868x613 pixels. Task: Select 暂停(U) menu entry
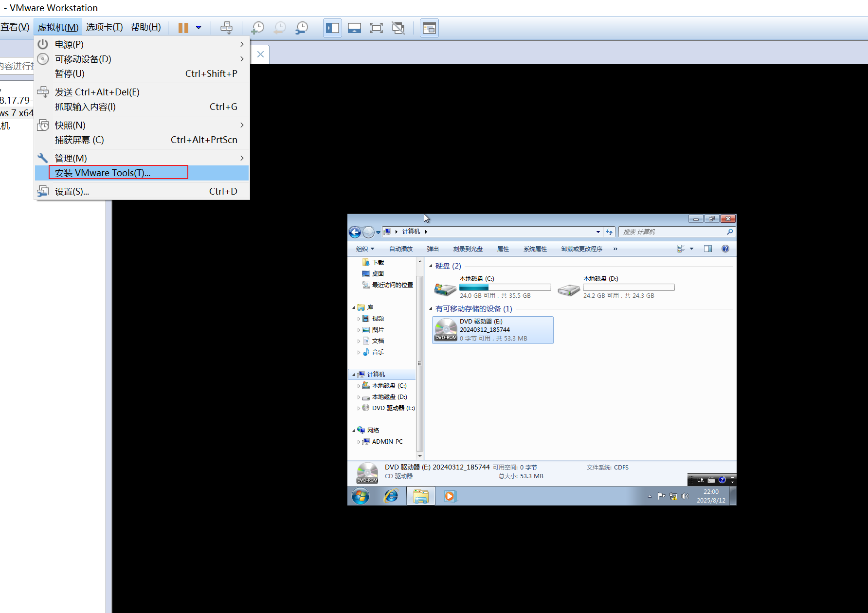pyautogui.click(x=142, y=73)
